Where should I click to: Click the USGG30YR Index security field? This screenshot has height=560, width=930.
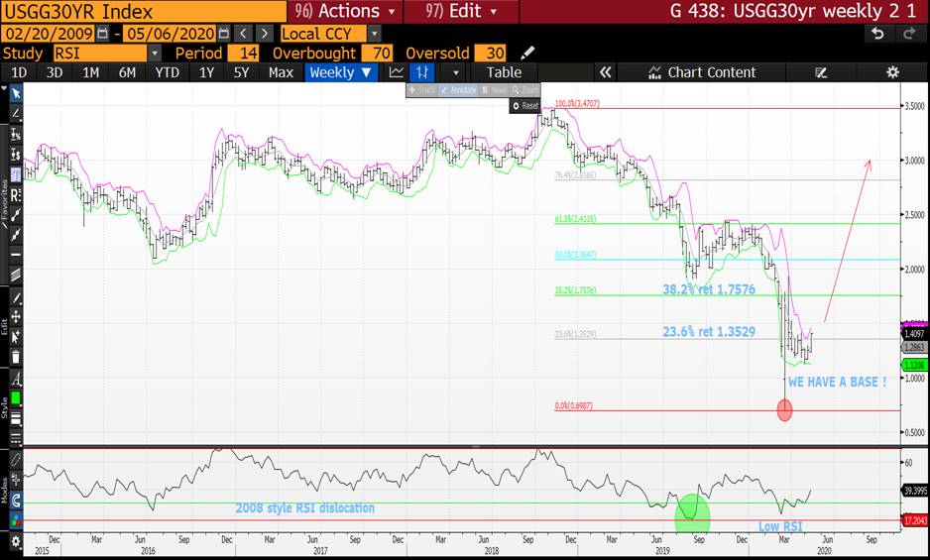coord(144,11)
